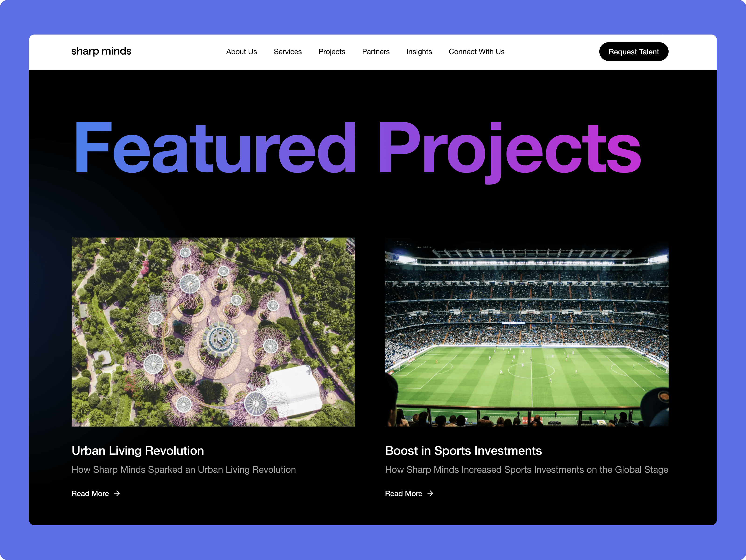Click the Partners navigation link icon

(x=376, y=51)
